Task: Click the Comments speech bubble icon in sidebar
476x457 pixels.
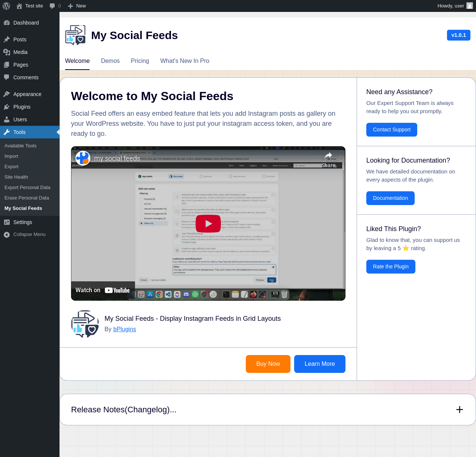Action: [7, 77]
